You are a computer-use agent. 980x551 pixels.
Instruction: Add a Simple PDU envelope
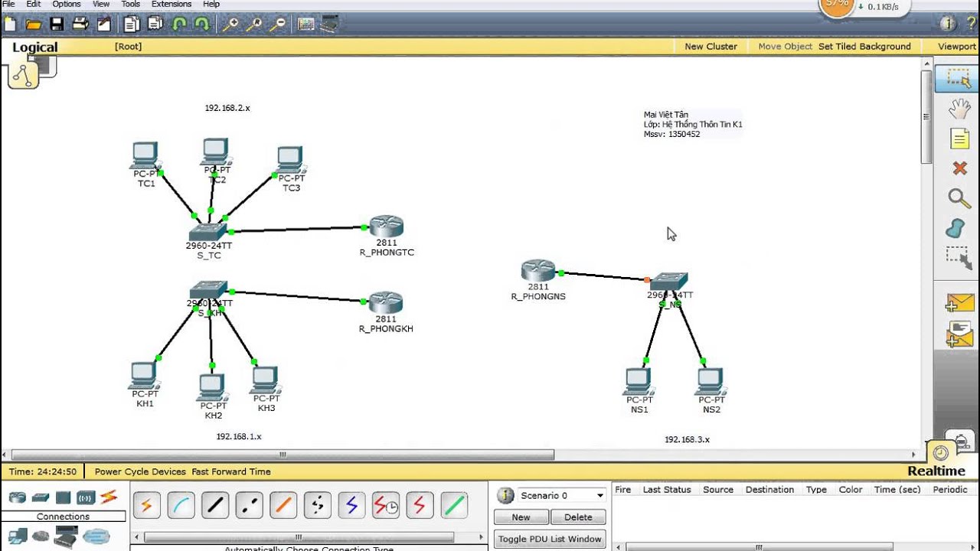(x=959, y=303)
